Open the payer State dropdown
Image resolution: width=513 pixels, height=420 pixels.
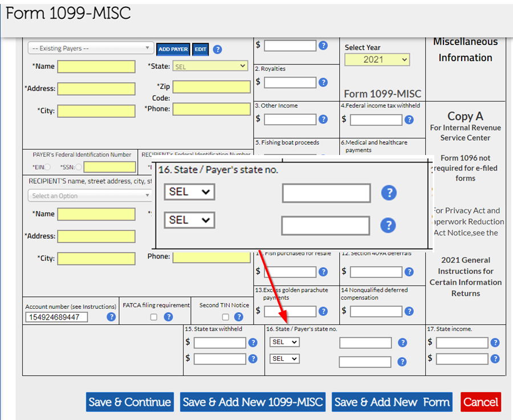210,67
